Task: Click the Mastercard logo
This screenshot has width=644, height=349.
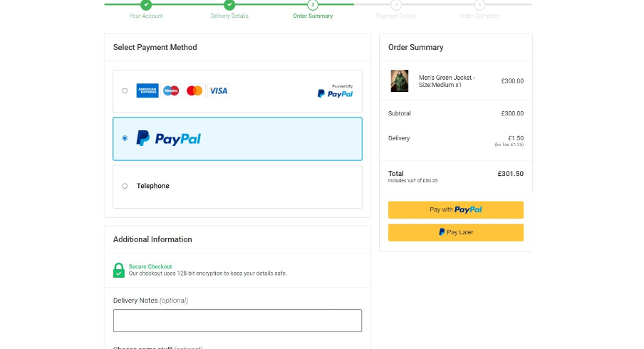Action: pos(194,90)
